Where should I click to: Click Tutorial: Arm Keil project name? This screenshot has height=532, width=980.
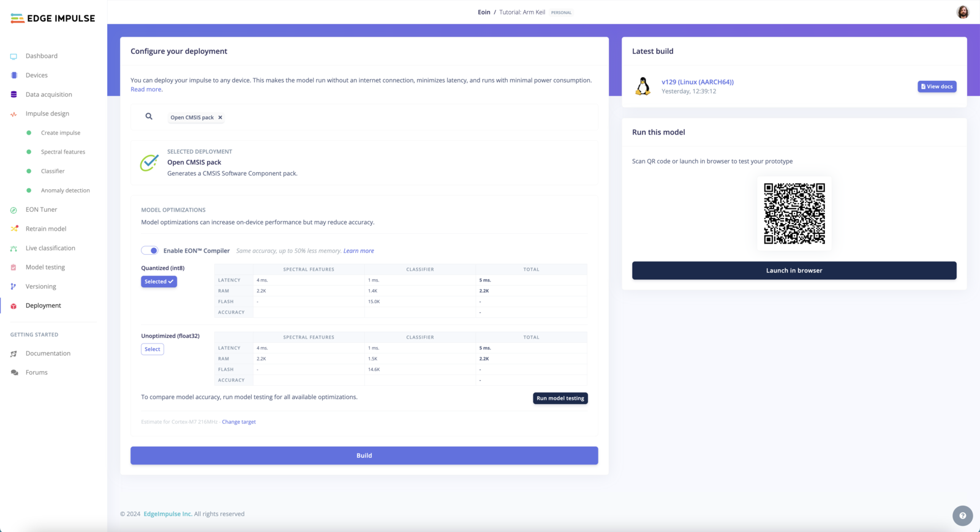[x=522, y=12]
